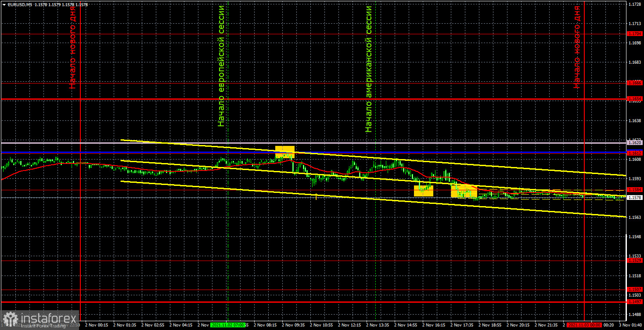Select the green American session start label
644x330 pixels.
(369, 69)
